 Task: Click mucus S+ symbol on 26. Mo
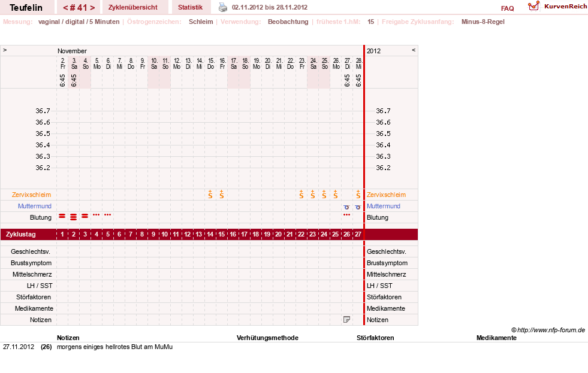336,194
